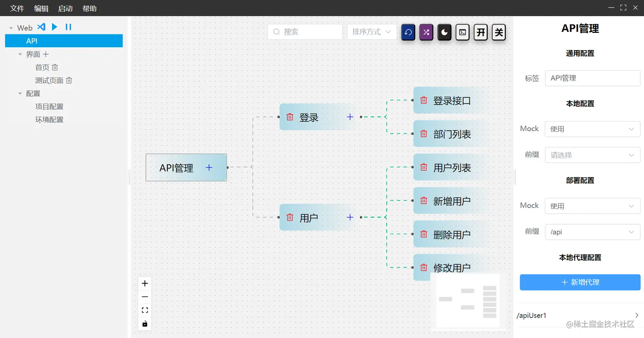The image size is (644, 338).
Task: Delete the 登录 node via its trash icon
Action: (x=289, y=117)
